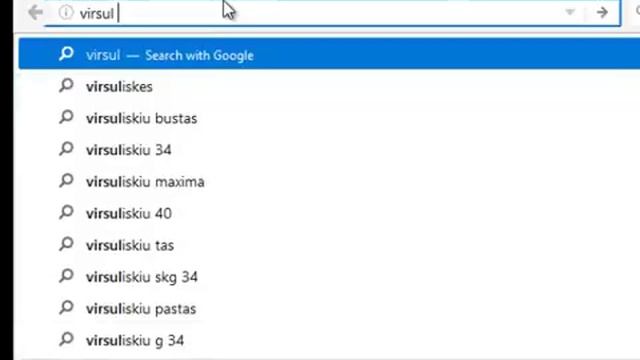
Task: Click search icon beside 'virsuliskiu maxima'
Action: point(66,180)
